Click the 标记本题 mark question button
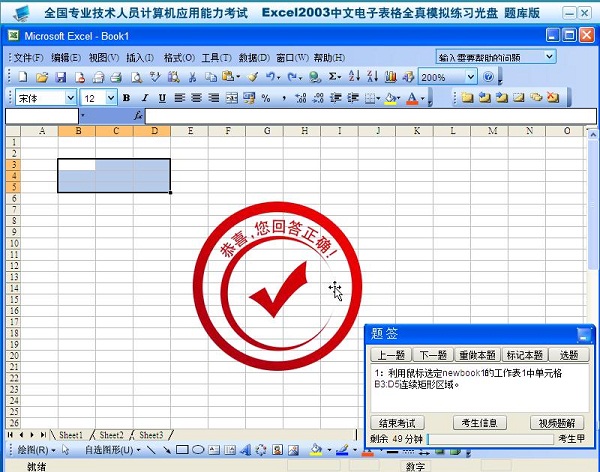 click(524, 355)
